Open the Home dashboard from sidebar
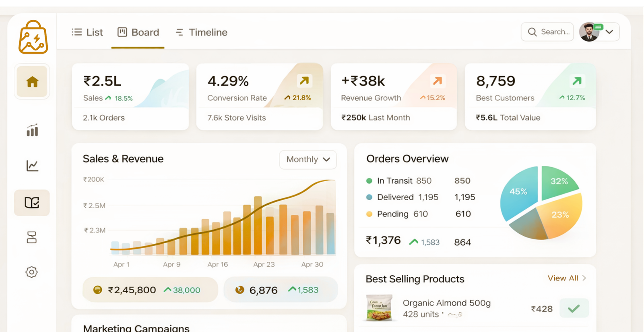The image size is (644, 332). [32, 82]
